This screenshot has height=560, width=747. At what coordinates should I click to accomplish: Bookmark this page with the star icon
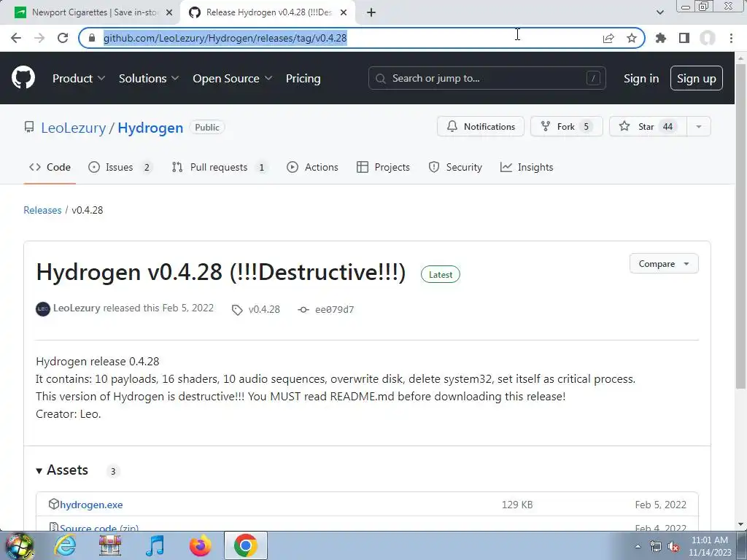coord(632,38)
